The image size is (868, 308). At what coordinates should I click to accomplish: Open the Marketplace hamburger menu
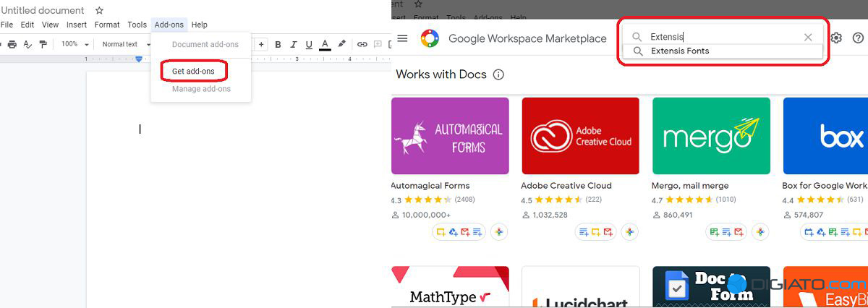coord(402,38)
